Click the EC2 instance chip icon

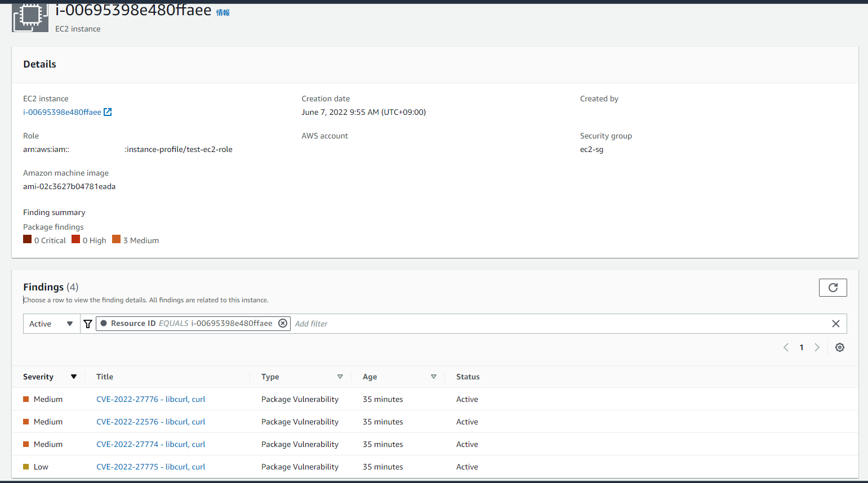pyautogui.click(x=30, y=16)
